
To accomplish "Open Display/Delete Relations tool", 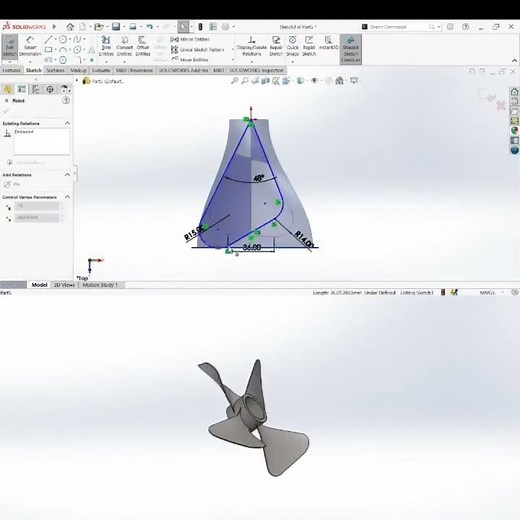I will tap(251, 46).
